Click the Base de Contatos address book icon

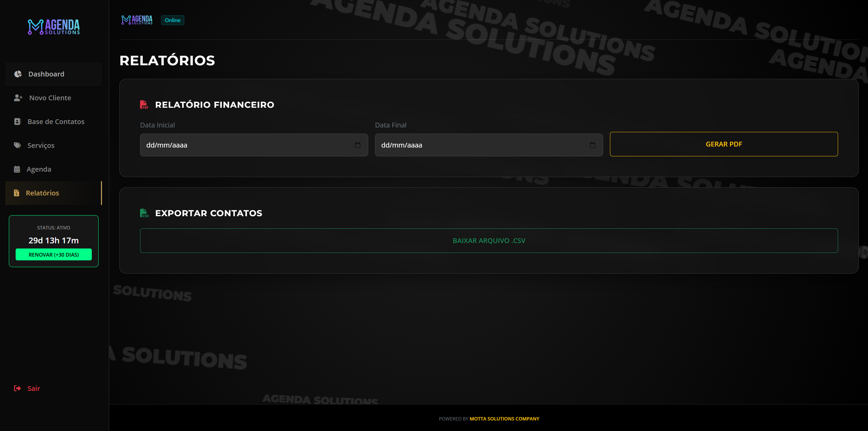tap(17, 122)
